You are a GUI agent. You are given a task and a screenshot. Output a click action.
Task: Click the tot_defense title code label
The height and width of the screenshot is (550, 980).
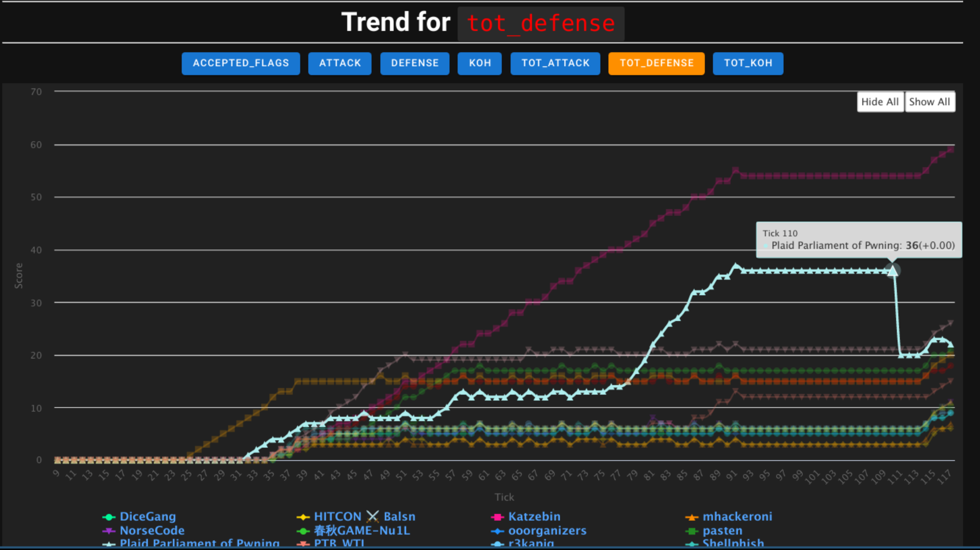point(541,24)
